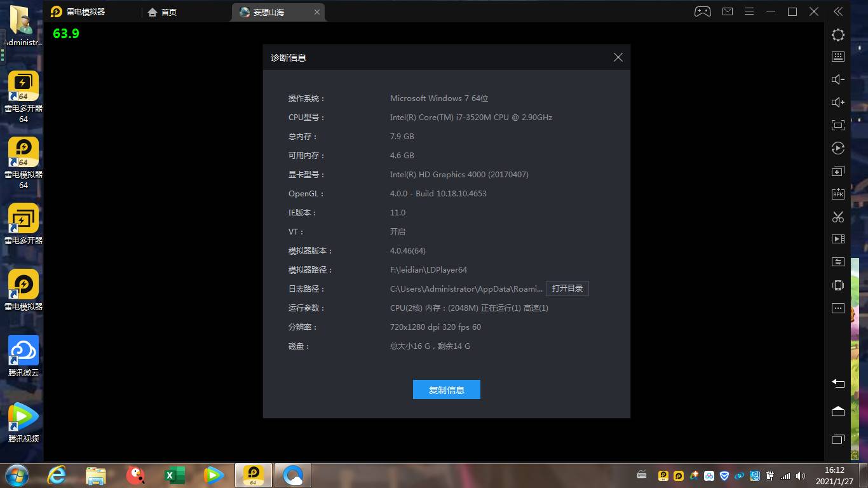Image resolution: width=868 pixels, height=488 pixels.
Task: Click the gamepad icon in title bar
Action: (x=702, y=11)
